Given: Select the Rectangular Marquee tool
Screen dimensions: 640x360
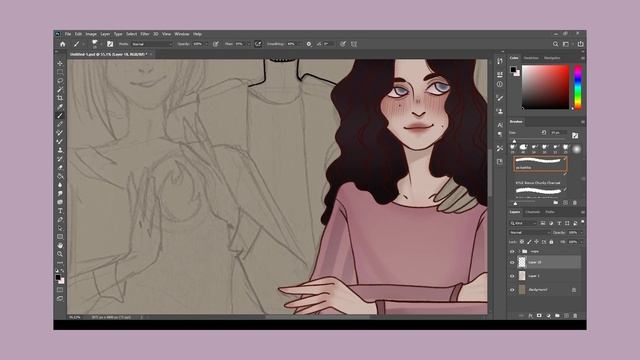Looking at the screenshot, I should pos(60,72).
